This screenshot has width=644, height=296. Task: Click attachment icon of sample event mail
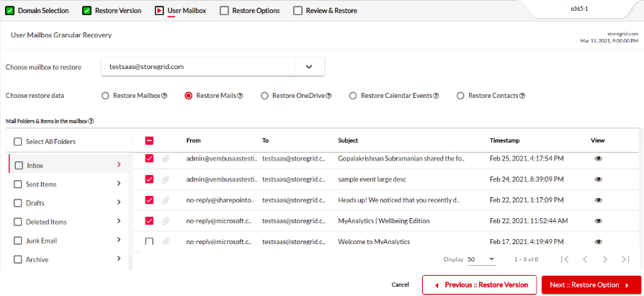[x=165, y=179]
